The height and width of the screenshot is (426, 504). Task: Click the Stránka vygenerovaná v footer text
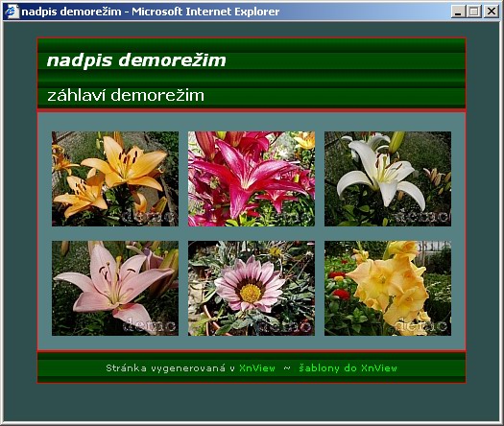coord(170,368)
